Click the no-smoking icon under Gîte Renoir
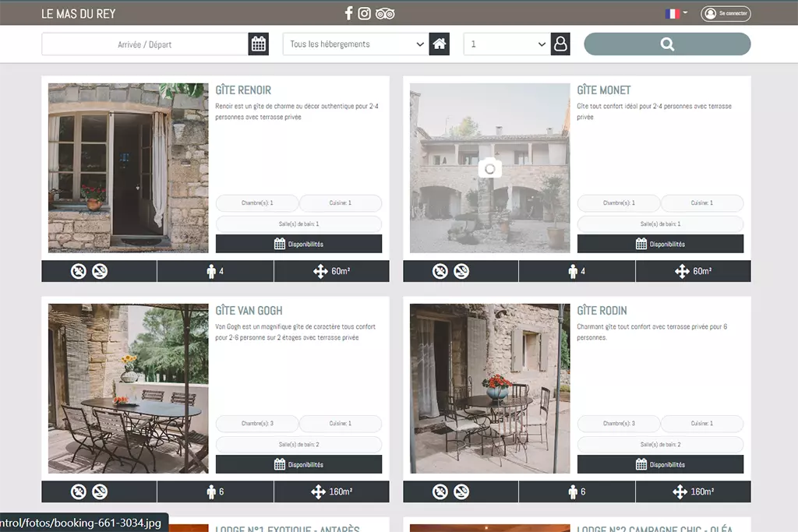Screen dimensions: 798x532 [x=100, y=271]
